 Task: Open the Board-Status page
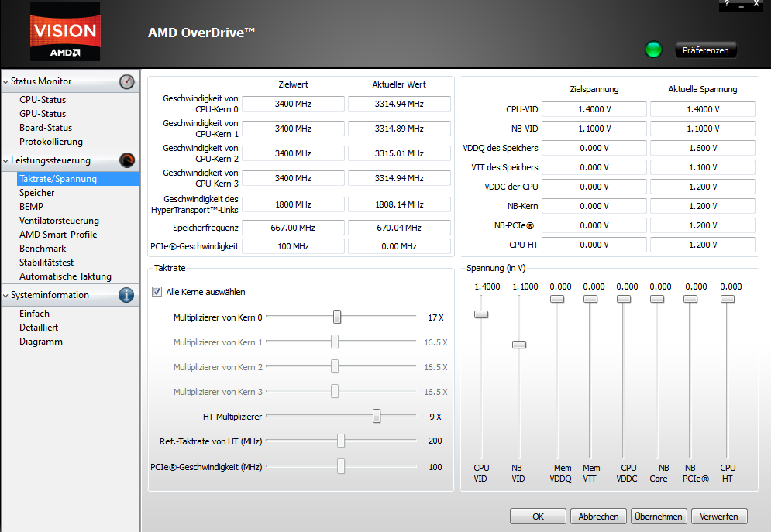tap(46, 128)
